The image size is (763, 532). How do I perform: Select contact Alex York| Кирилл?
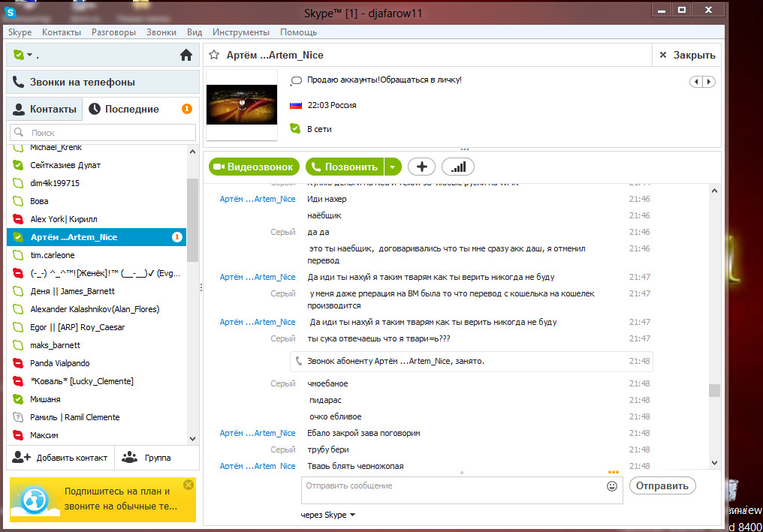[x=96, y=219]
